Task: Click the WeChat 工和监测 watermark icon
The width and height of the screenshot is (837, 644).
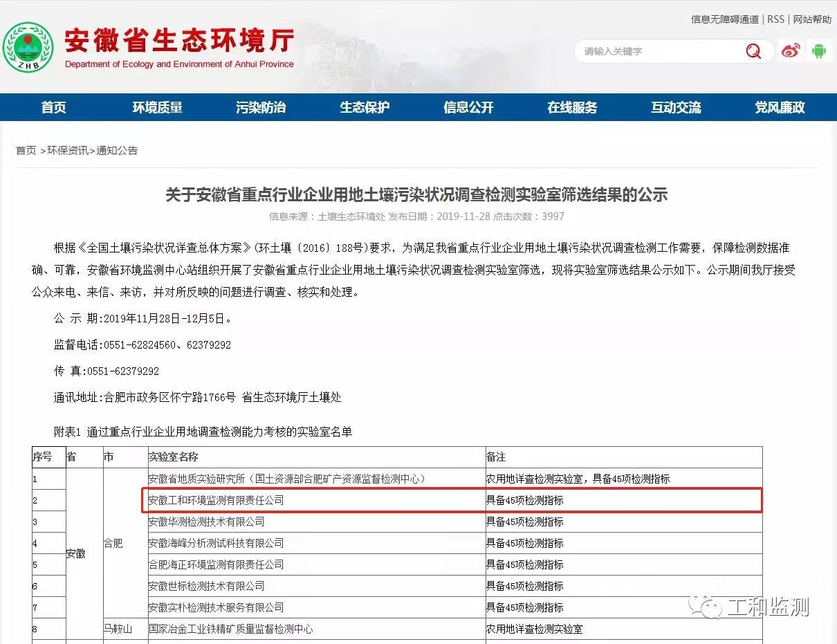Action: point(710,607)
